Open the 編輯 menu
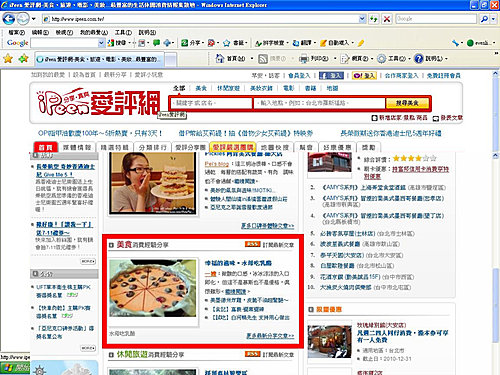This screenshot has height=375, width=500. (x=40, y=33)
